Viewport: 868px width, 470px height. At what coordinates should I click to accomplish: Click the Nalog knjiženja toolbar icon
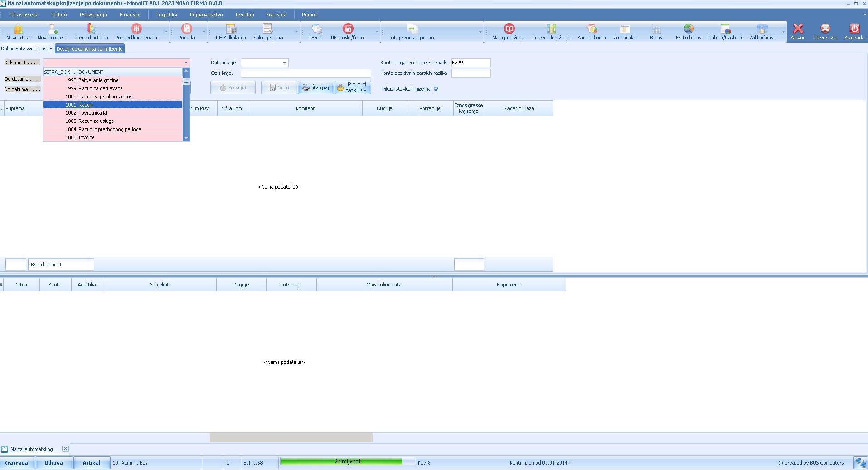(x=509, y=32)
